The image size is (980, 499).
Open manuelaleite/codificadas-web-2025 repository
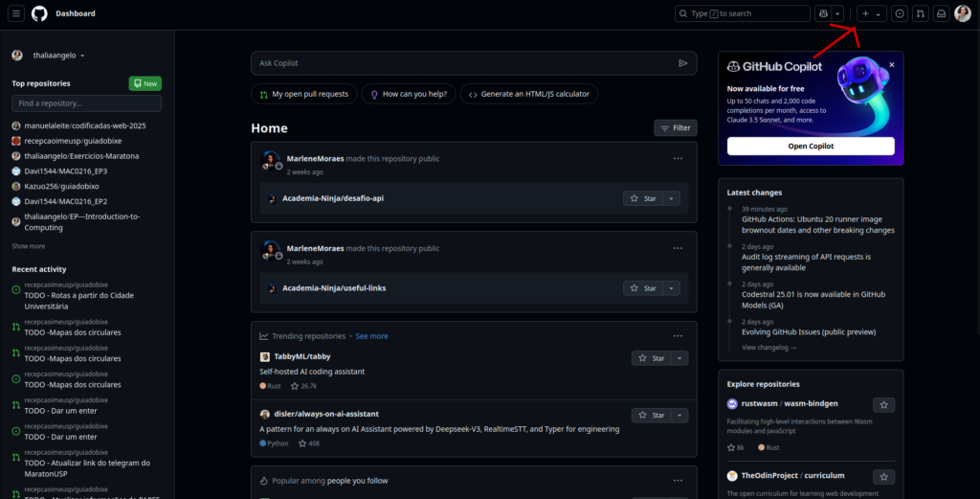[85, 125]
